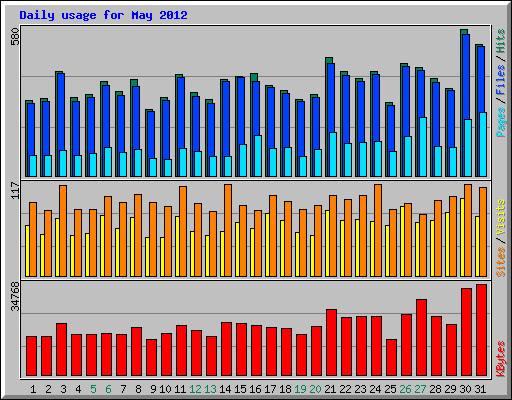Select the blue files bar for day 3
Viewport: 512px width, 400px height.
tap(61, 112)
